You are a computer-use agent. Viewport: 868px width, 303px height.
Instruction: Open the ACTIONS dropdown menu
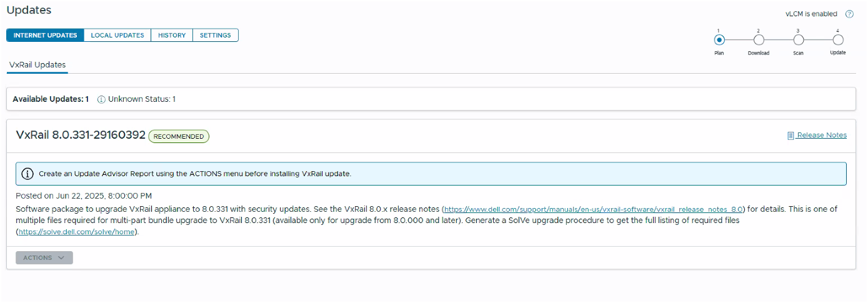[x=44, y=257]
